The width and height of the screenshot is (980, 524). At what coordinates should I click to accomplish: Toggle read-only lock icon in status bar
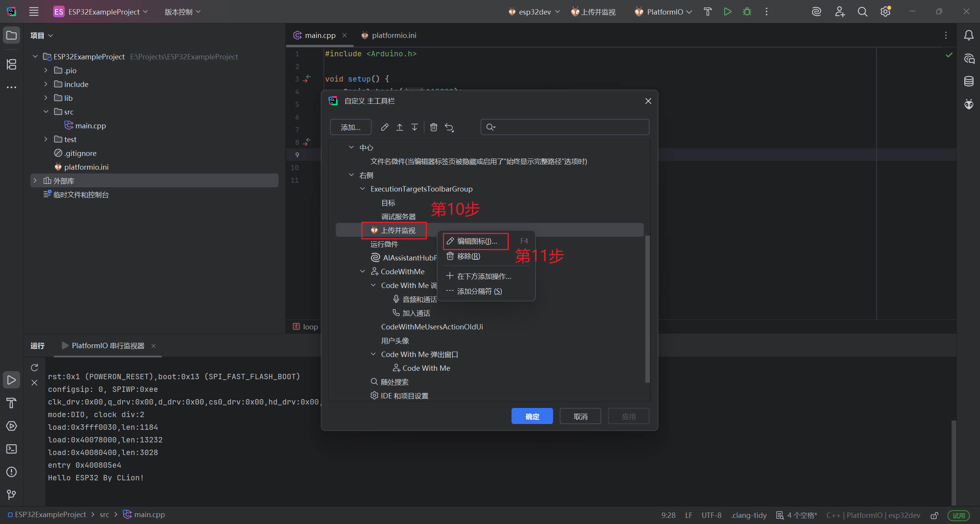pos(934,515)
